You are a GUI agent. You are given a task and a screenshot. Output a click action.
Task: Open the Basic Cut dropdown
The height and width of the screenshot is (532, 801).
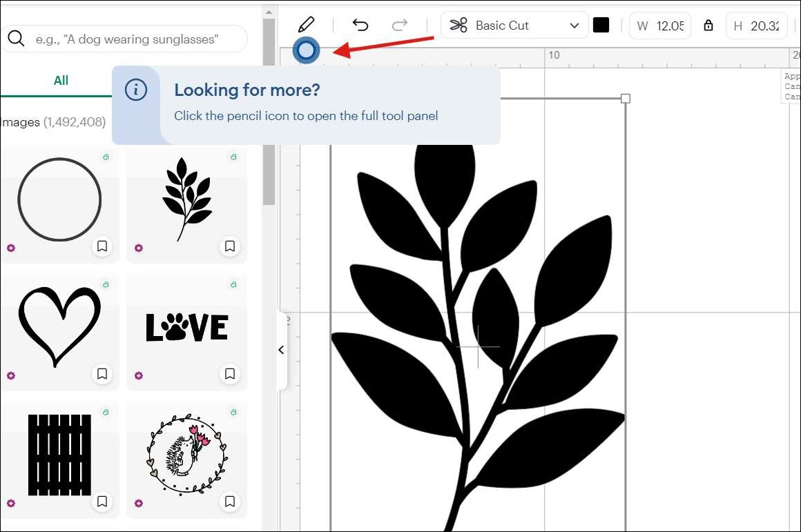575,25
